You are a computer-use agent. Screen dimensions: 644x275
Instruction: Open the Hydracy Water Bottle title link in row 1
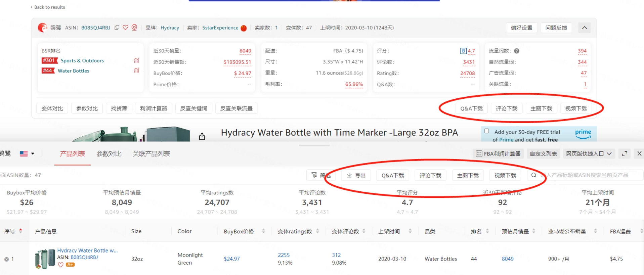pos(87,250)
